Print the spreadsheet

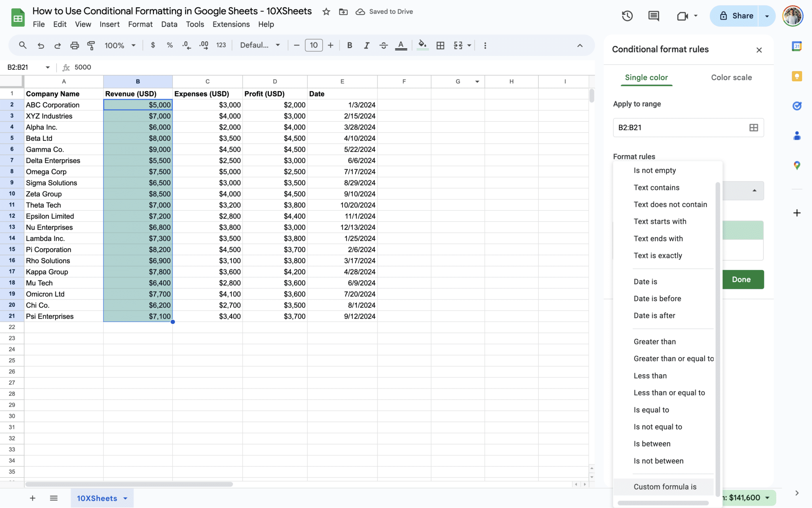click(75, 45)
